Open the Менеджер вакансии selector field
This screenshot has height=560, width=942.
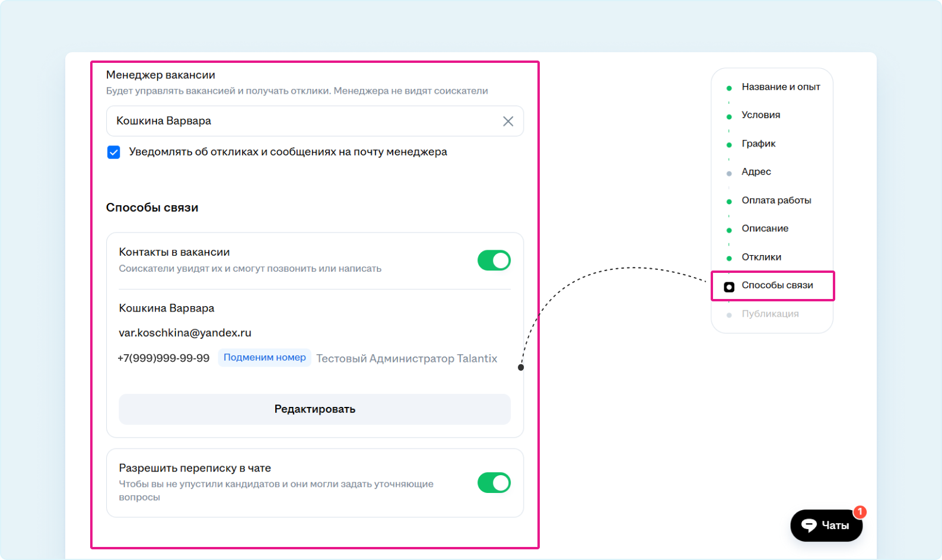[303, 121]
